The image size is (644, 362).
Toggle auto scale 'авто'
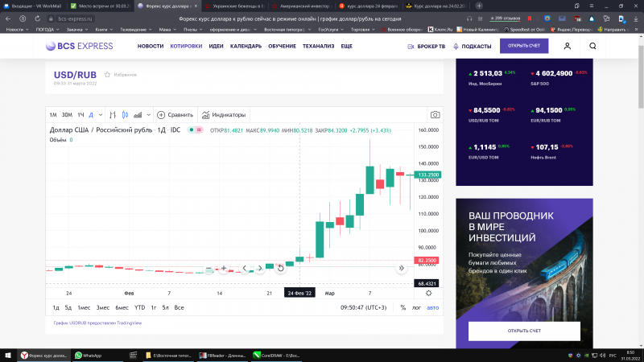[432, 307]
